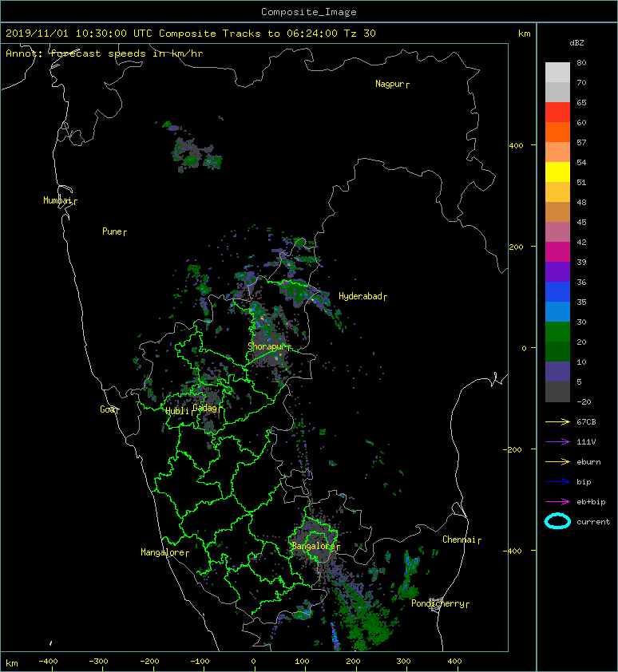Click the cyan current ellipse in legend
Screen dimensions: 618x672
point(557,521)
